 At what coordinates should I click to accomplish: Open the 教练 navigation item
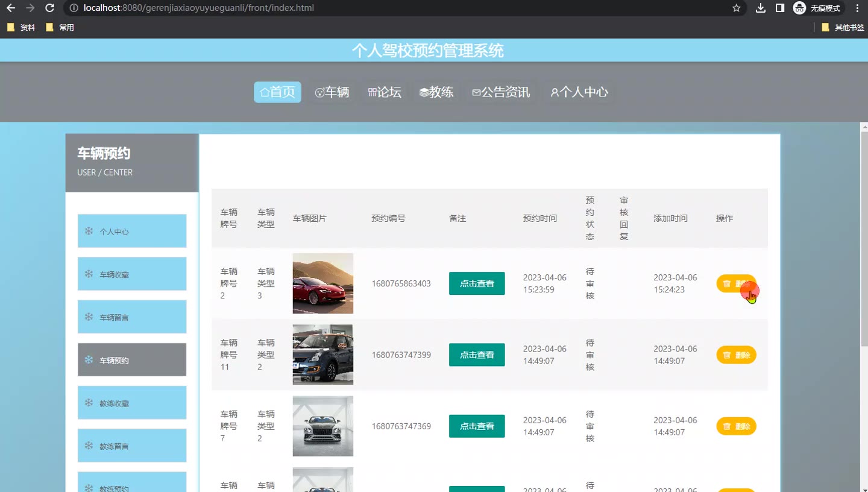[x=436, y=92]
